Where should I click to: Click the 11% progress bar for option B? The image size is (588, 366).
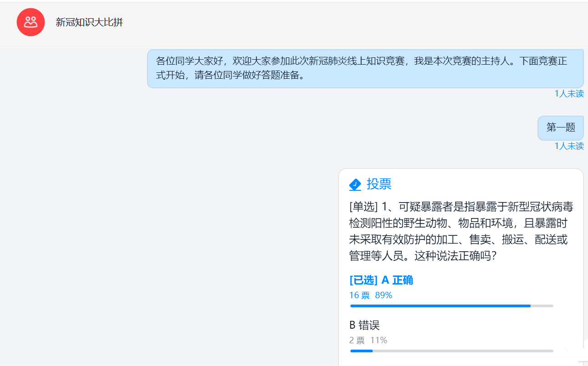click(x=452, y=351)
